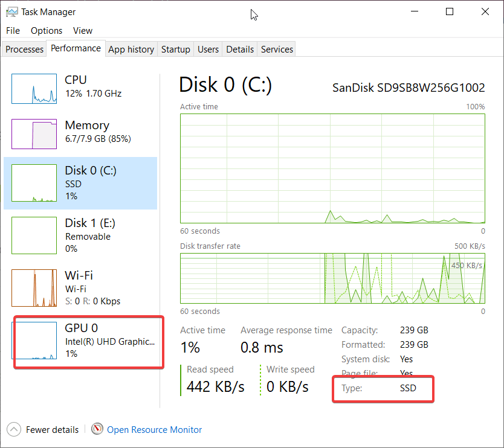Screen dimensions: 504x448
Task: Click the Intel(R) UHD Graphics label
Action: click(x=110, y=342)
